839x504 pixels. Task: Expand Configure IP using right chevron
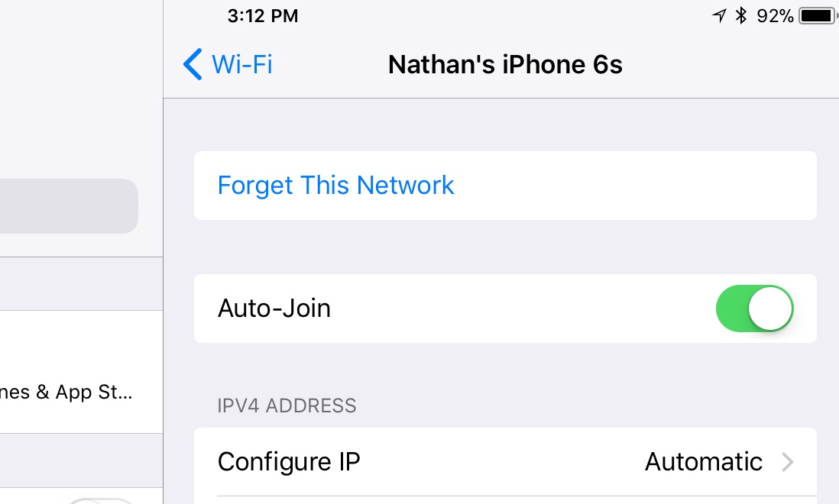[787, 462]
